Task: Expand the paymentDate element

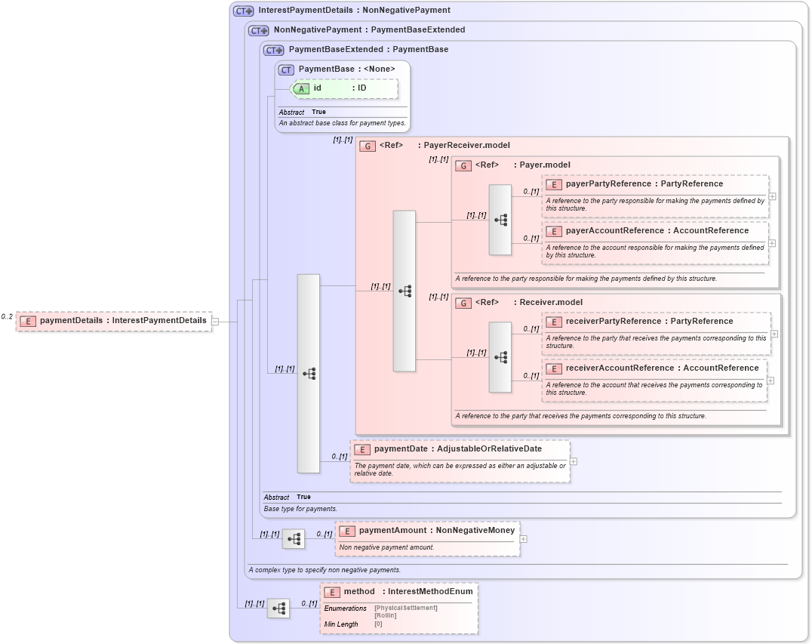Action: (574, 461)
